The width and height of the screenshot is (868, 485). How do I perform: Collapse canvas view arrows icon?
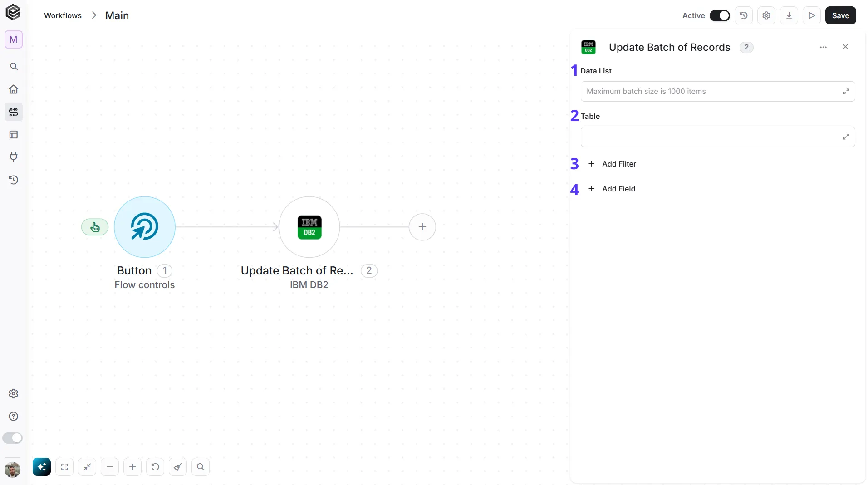(x=87, y=467)
